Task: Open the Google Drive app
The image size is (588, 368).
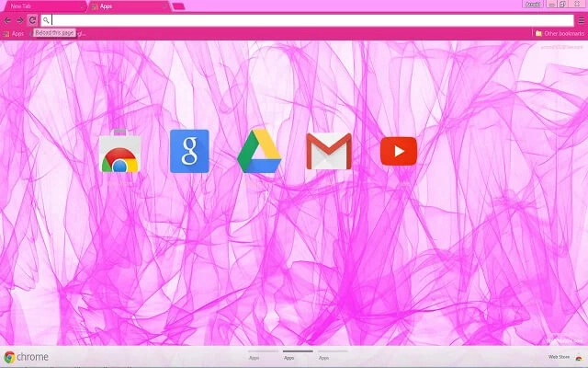Action: point(259,151)
